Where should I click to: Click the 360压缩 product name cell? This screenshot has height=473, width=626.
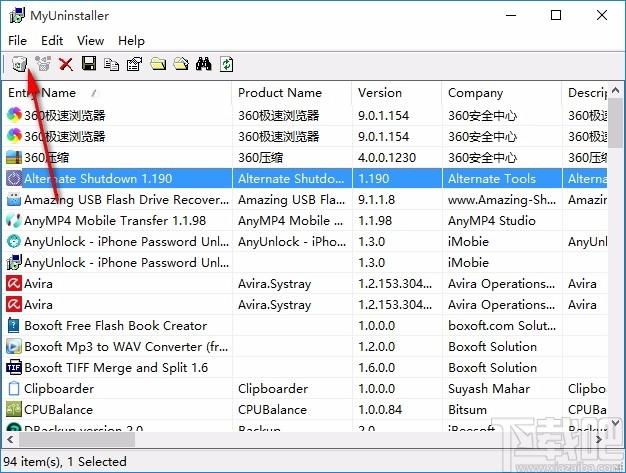tap(260, 157)
